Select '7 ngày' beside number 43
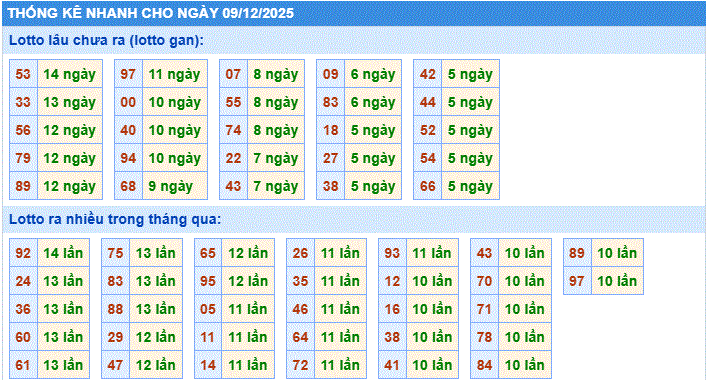Screen dimensions: 707x380 pyautogui.click(x=276, y=186)
